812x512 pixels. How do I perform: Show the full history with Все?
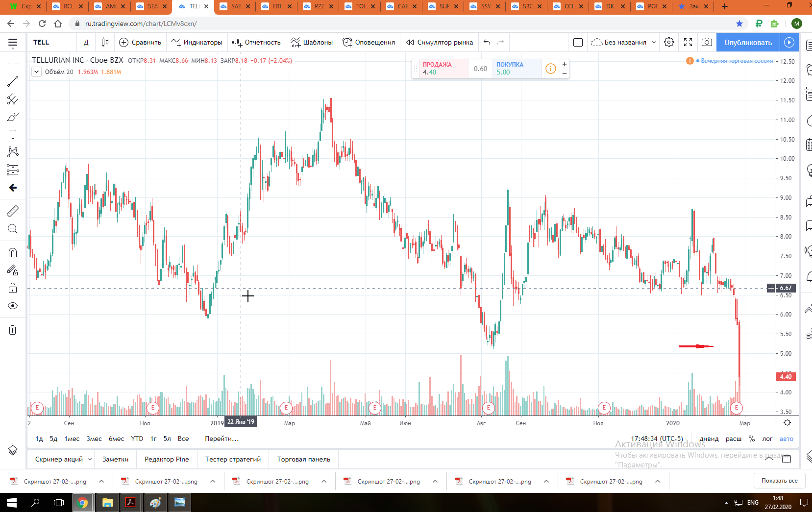click(183, 439)
